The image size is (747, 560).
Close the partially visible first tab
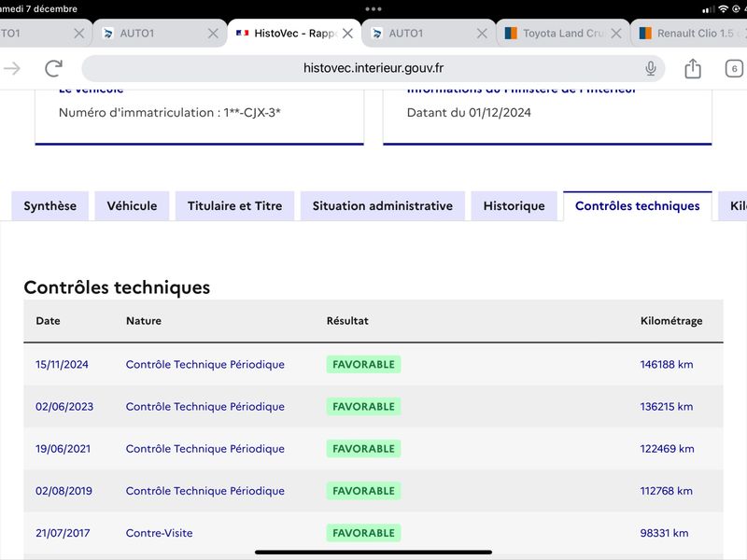(x=79, y=34)
